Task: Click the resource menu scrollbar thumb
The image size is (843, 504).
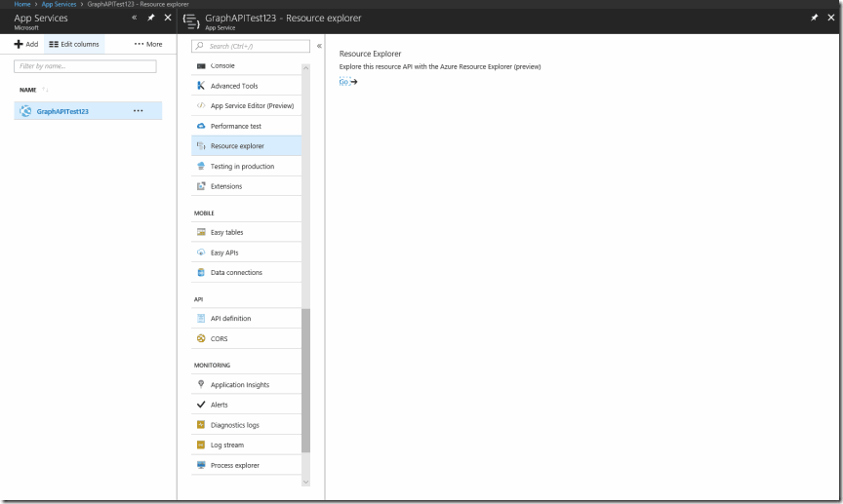Action: tap(306, 380)
